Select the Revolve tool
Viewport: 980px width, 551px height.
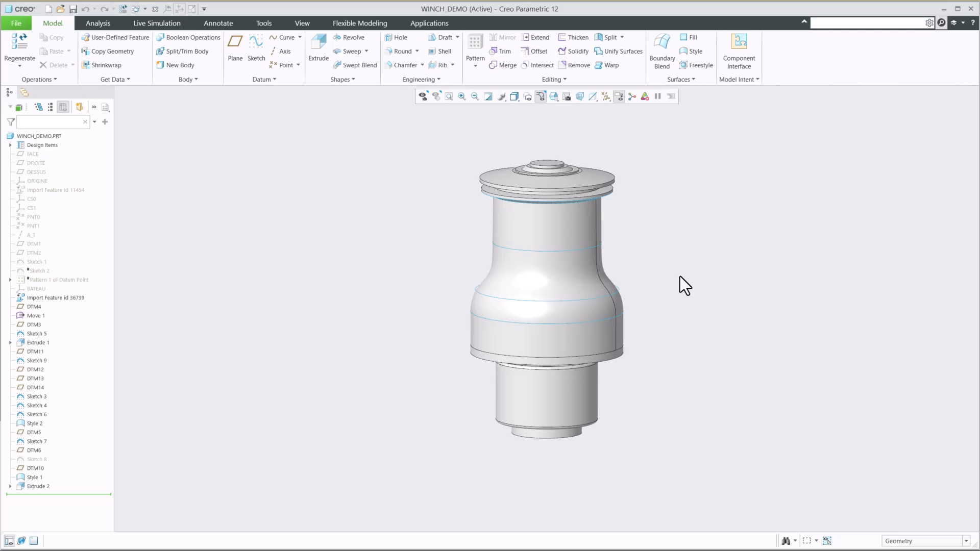click(349, 37)
